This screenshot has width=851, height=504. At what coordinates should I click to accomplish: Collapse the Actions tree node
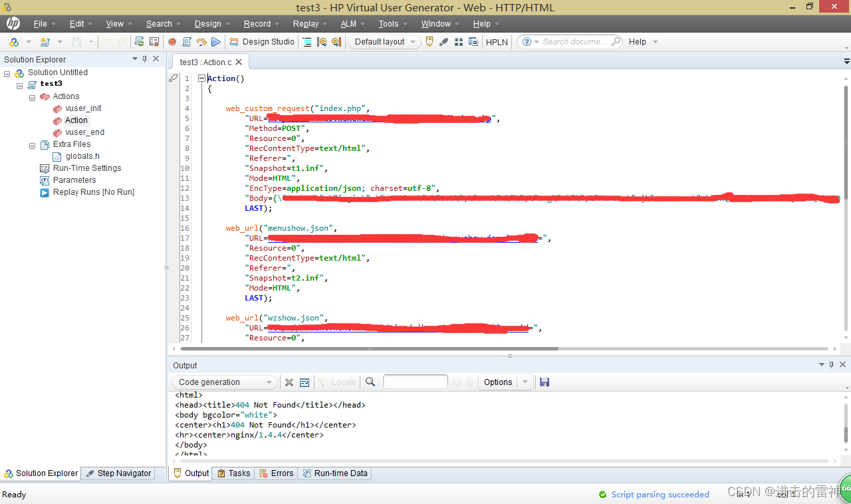[x=32, y=97]
